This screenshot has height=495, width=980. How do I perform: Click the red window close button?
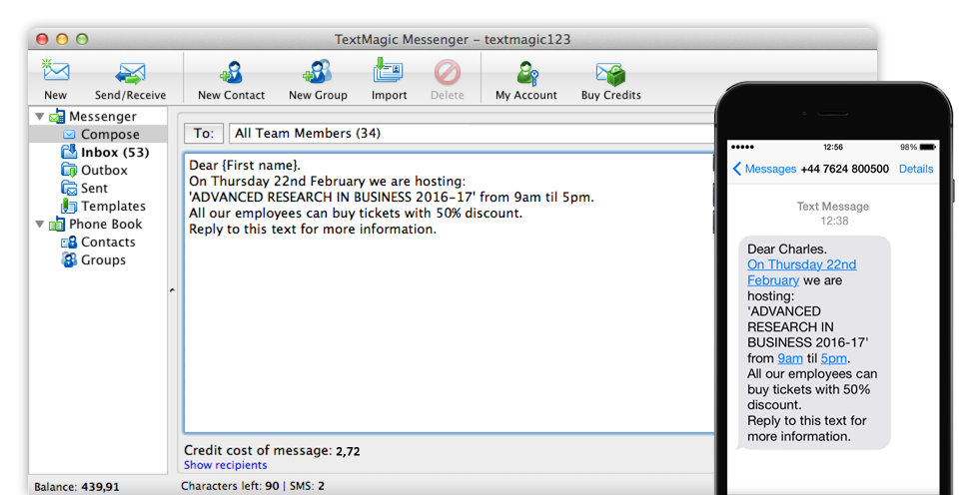tap(43, 39)
